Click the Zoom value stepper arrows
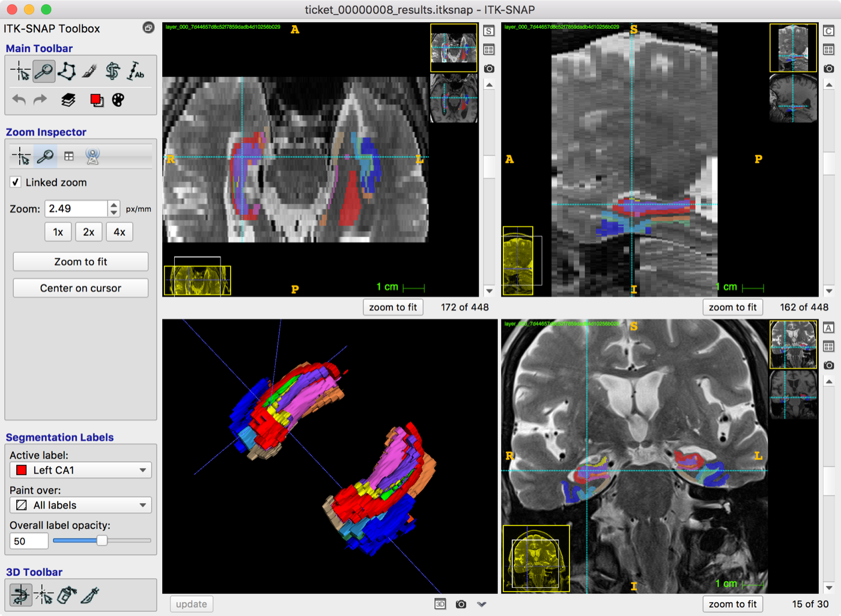841x616 pixels. (114, 208)
